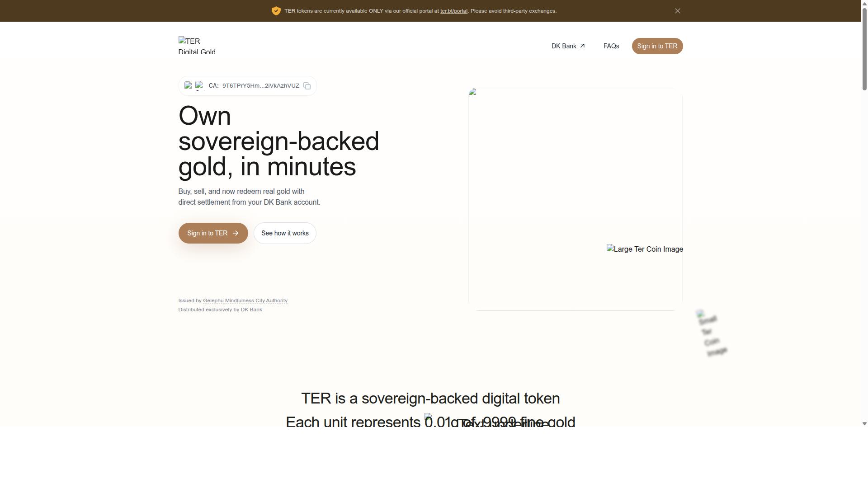Click the heading Own sovereign-backed gold
This screenshot has width=868, height=488.
(x=278, y=141)
